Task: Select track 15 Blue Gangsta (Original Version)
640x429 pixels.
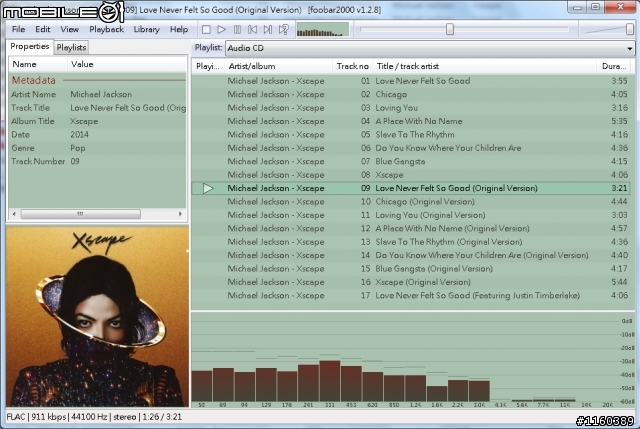Action: (411, 269)
